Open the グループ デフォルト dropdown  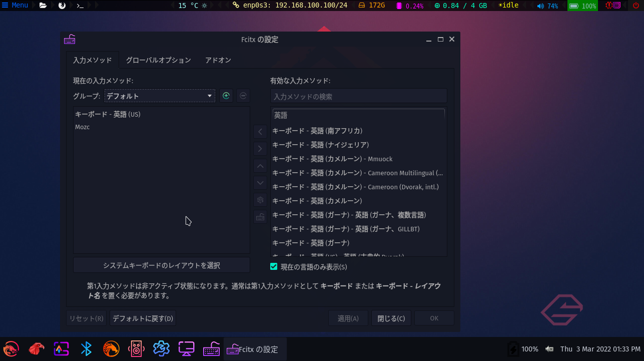(160, 96)
